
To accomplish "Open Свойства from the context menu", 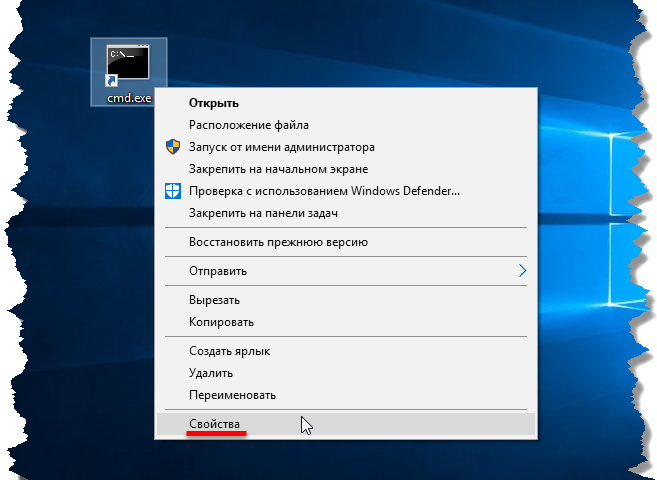I will (346, 424).
